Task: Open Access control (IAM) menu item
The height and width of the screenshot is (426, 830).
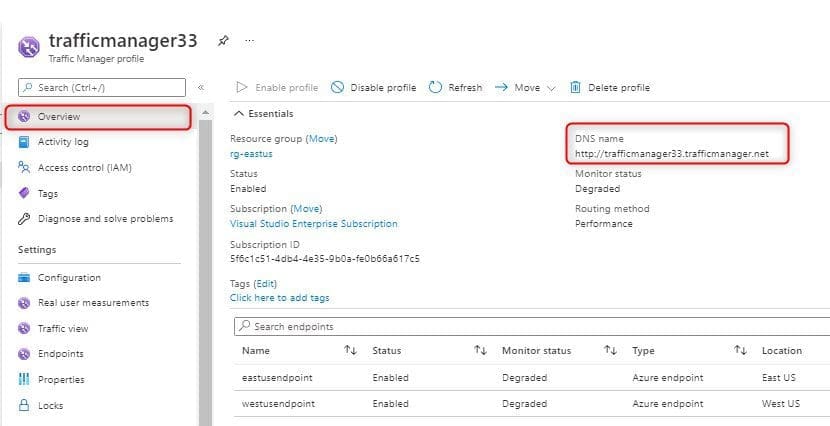Action: point(85,168)
